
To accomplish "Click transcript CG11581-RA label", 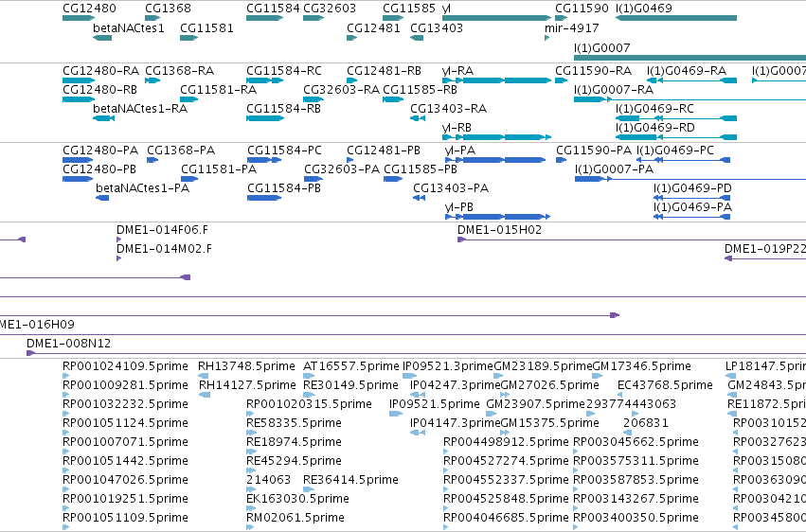I will [219, 90].
